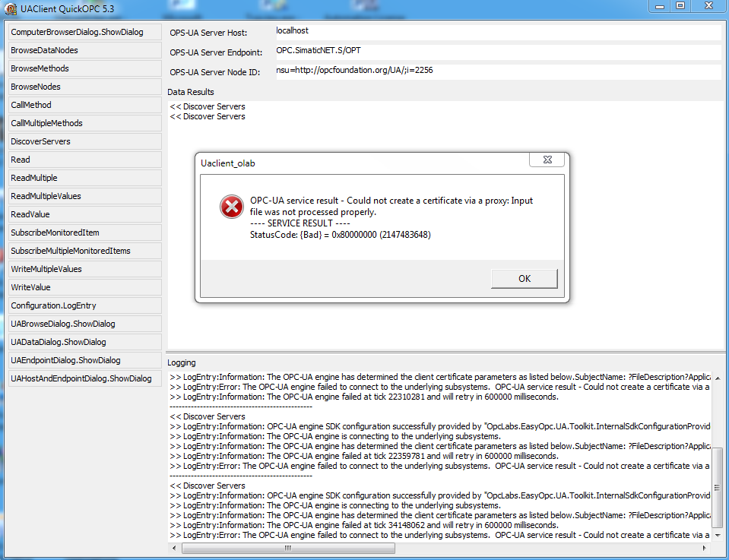Open UABrowseDialog.ShowDialog

[x=85, y=324]
